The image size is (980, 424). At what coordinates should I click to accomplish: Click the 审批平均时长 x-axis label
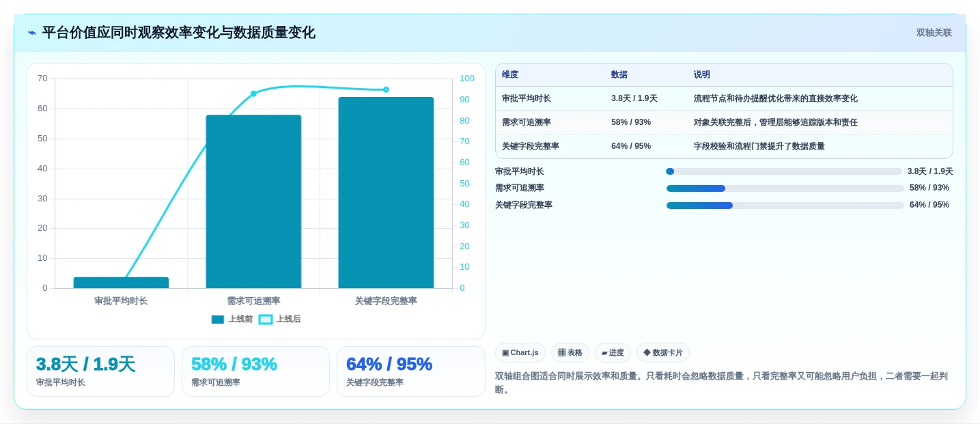(121, 301)
